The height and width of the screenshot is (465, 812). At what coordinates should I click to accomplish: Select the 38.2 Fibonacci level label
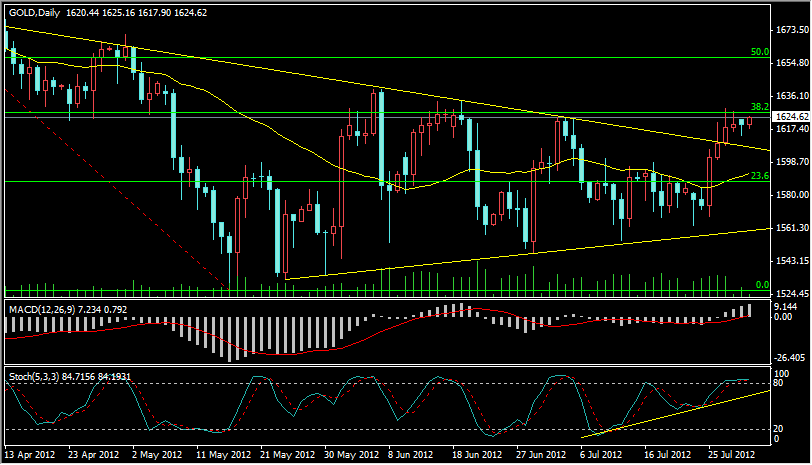760,107
